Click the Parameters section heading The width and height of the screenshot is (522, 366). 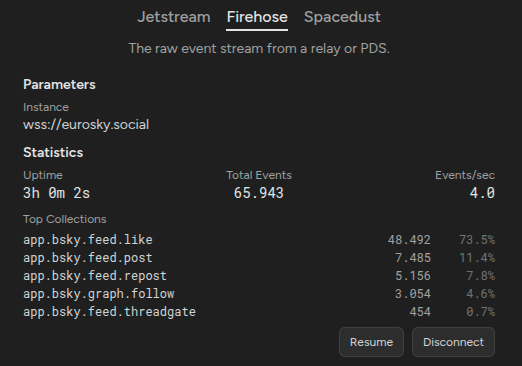click(59, 85)
